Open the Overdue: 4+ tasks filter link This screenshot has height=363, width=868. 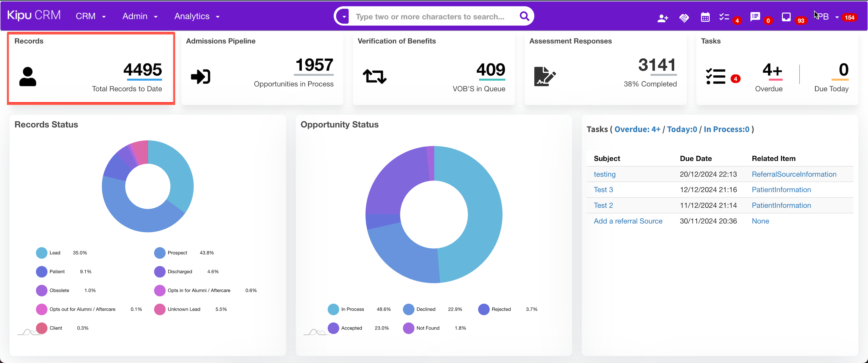[x=637, y=129]
